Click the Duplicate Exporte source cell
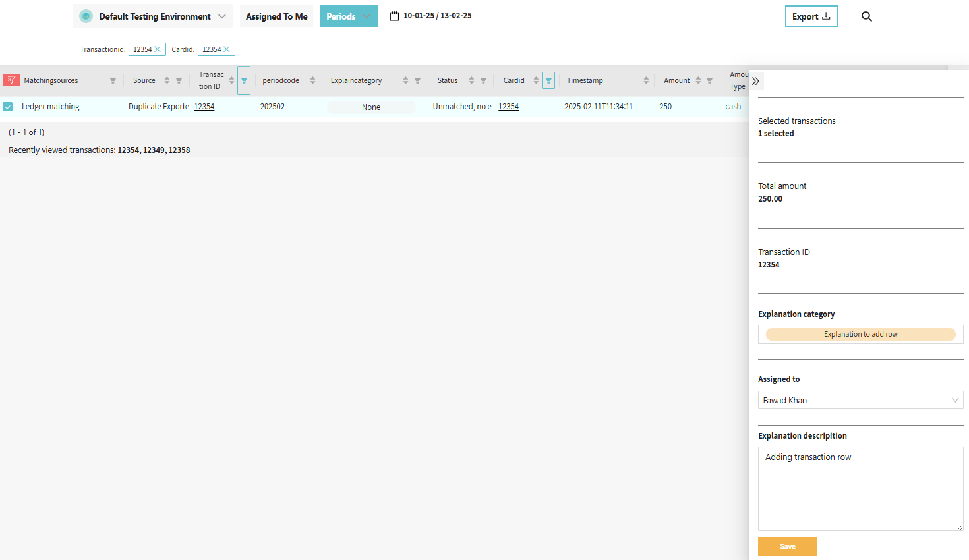 point(159,107)
